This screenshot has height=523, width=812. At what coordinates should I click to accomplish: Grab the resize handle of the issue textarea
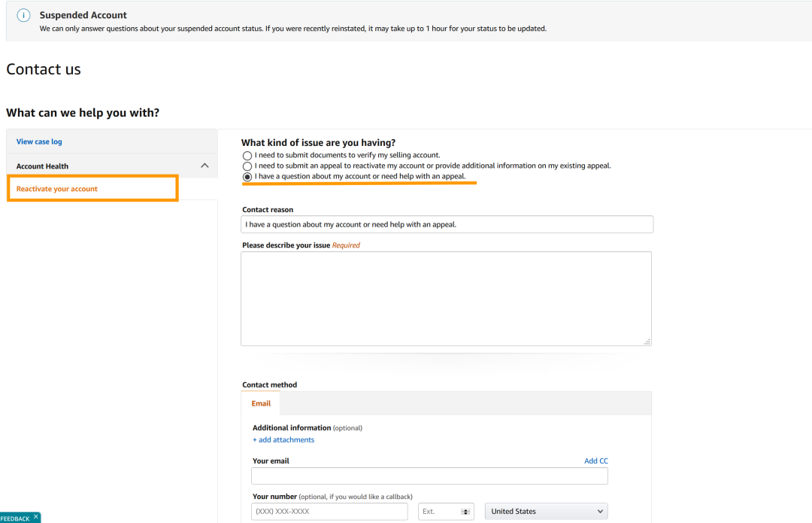647,342
